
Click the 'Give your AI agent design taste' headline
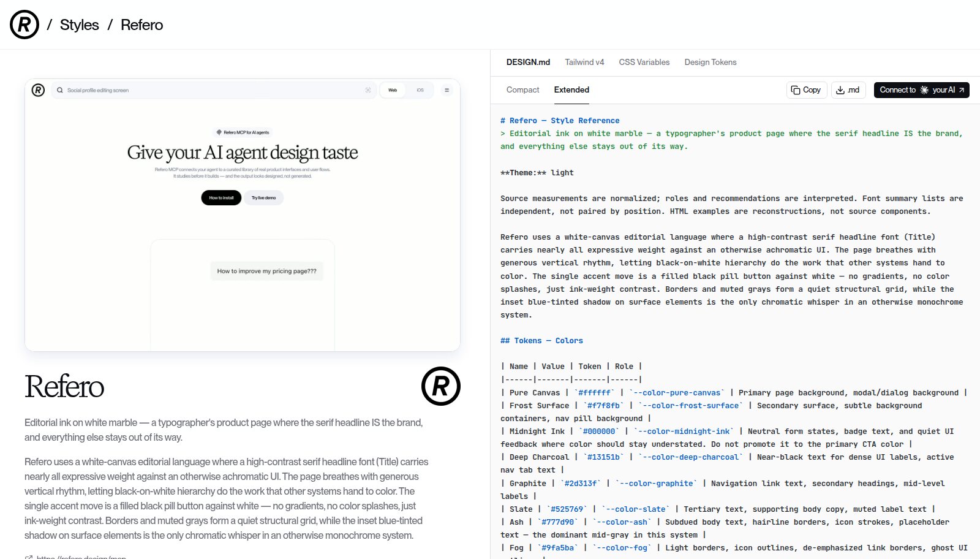tap(243, 152)
